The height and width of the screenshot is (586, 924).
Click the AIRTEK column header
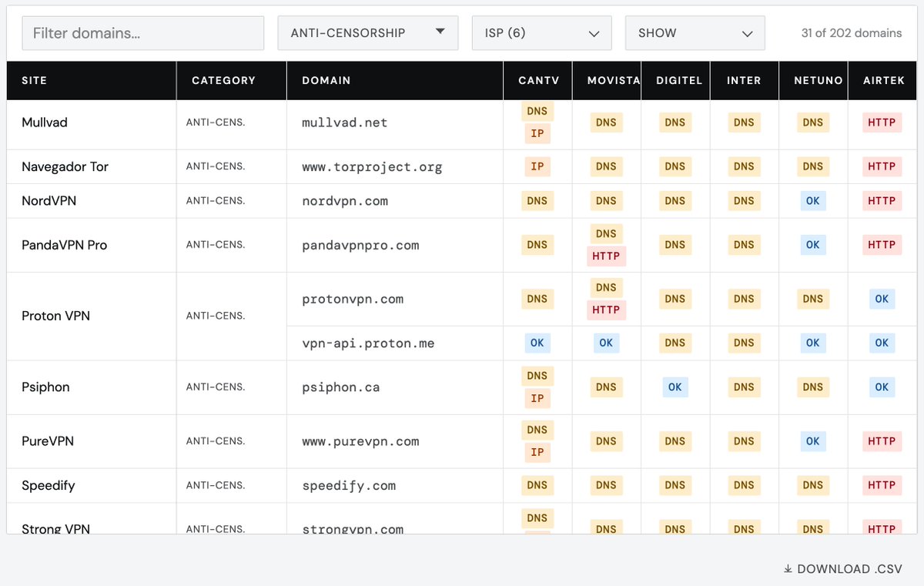coord(882,80)
